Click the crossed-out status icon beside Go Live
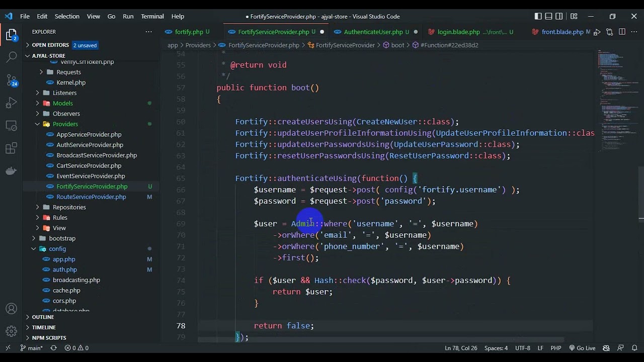The height and width of the screenshot is (362, 644). pos(606,348)
